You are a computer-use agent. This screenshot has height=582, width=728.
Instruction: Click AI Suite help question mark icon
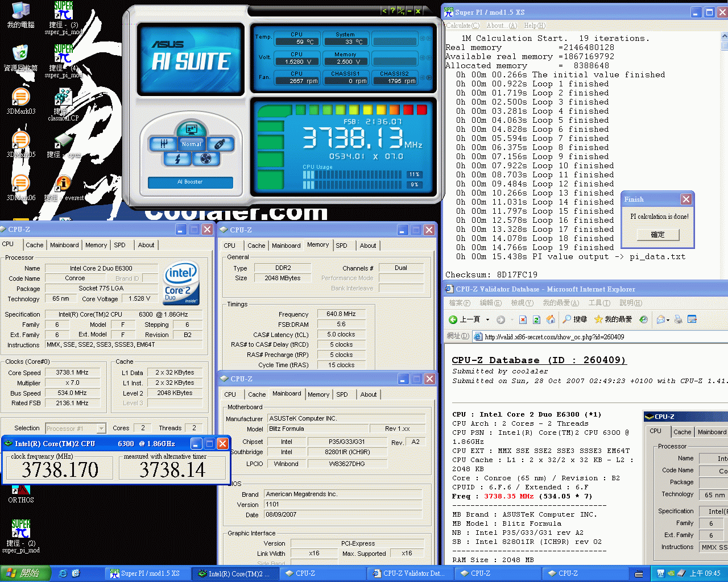392,10
